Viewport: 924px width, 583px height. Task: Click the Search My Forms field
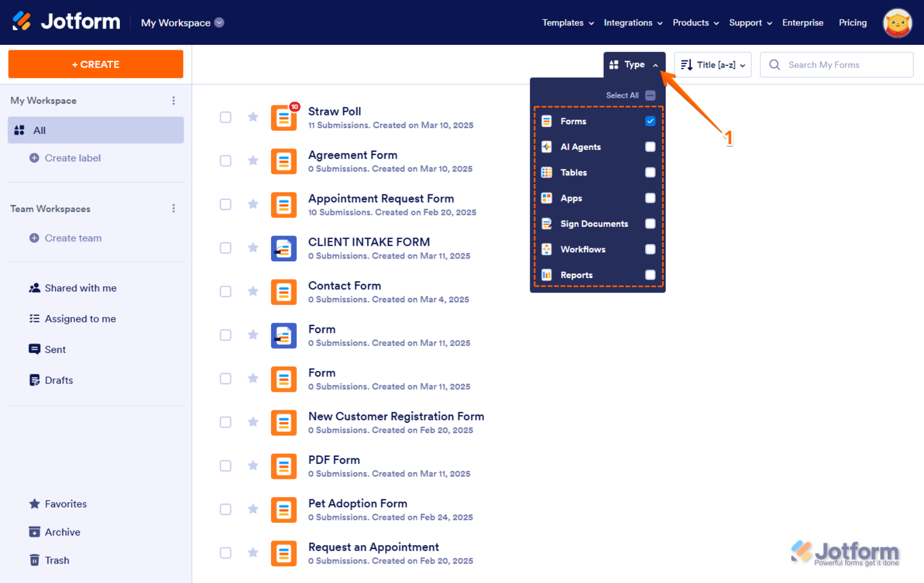[837, 65]
